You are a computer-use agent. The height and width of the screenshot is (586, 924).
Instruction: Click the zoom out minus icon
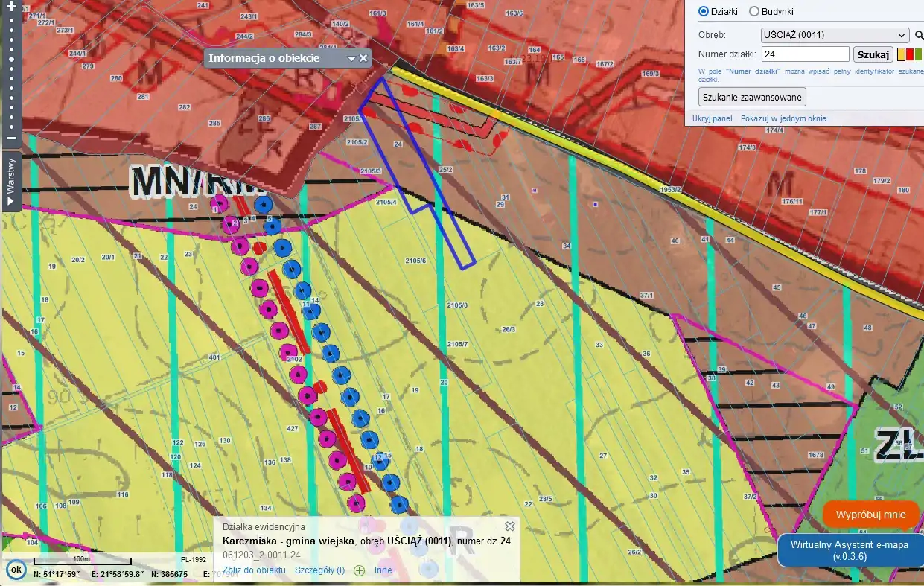click(11, 138)
